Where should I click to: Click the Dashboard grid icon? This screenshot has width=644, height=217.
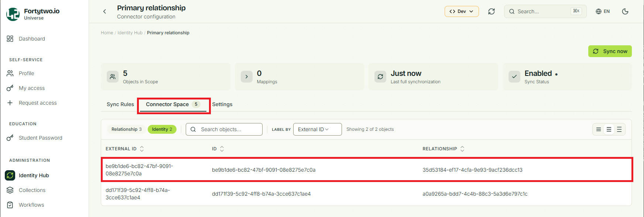pos(10,39)
